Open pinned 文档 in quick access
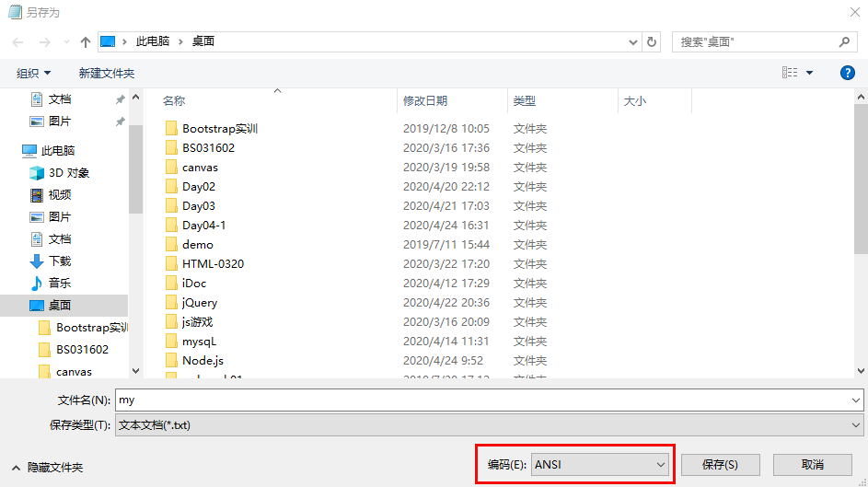Screen dimensions: 868x487 click(59, 99)
